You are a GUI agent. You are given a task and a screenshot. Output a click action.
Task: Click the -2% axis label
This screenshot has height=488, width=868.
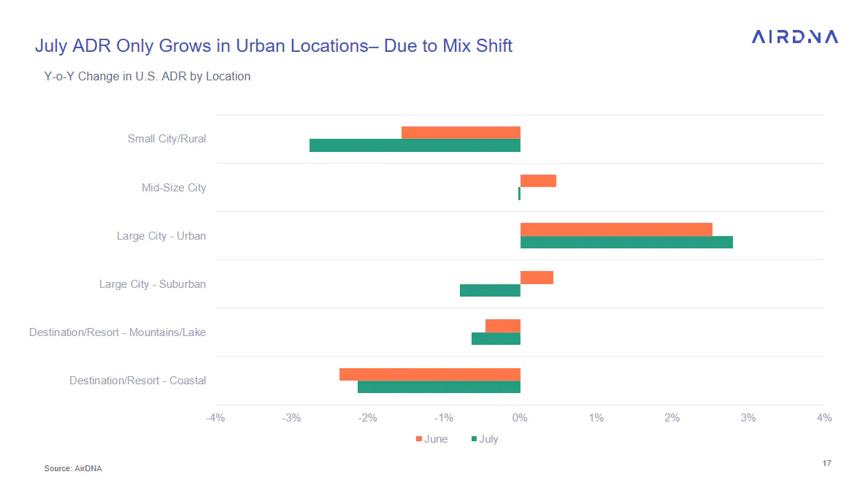click(x=368, y=418)
